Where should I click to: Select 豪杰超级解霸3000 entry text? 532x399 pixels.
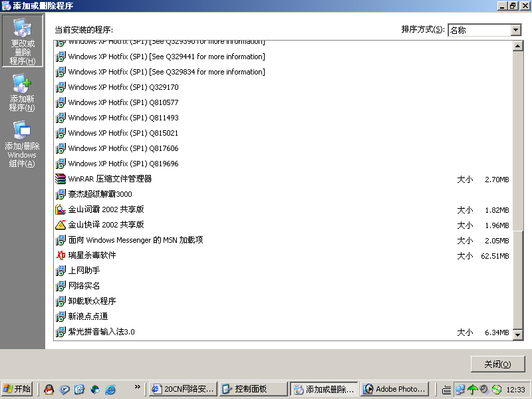pos(100,194)
